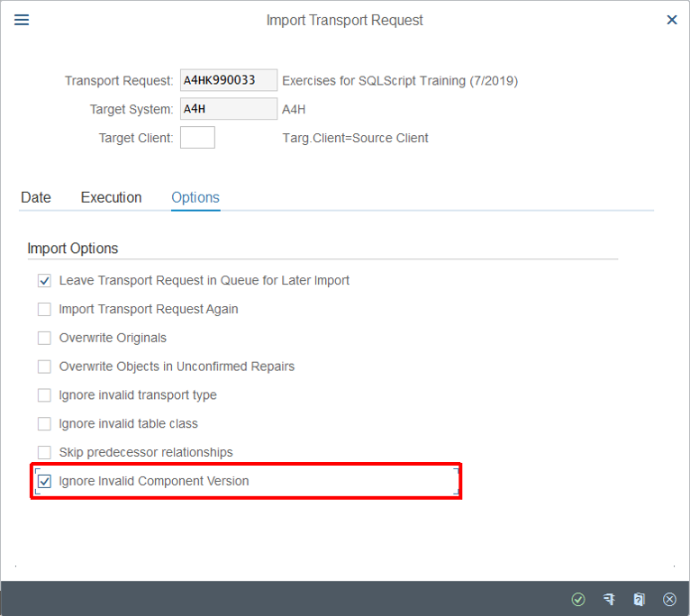Select the Options tab
This screenshot has height=616, width=690.
(x=195, y=197)
